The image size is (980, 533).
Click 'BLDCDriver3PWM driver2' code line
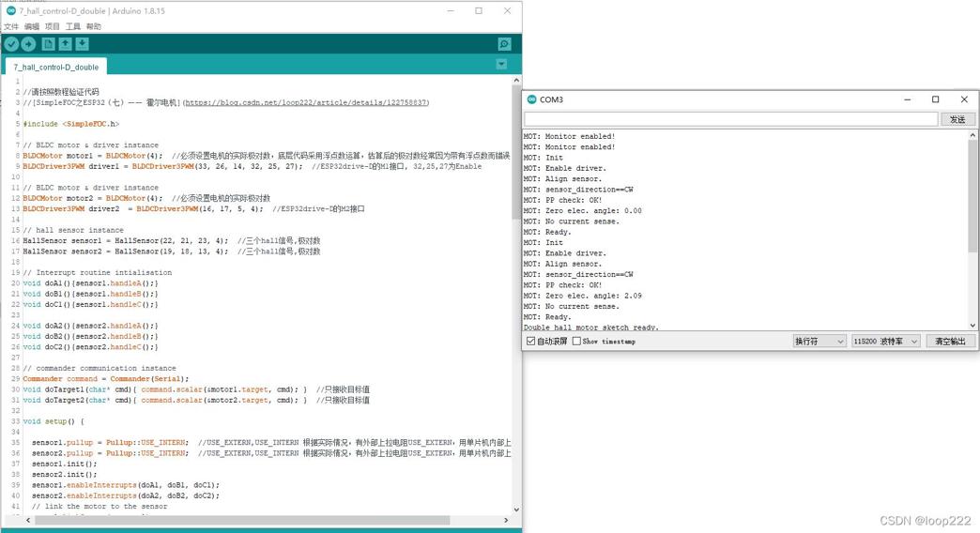pyautogui.click(x=193, y=208)
